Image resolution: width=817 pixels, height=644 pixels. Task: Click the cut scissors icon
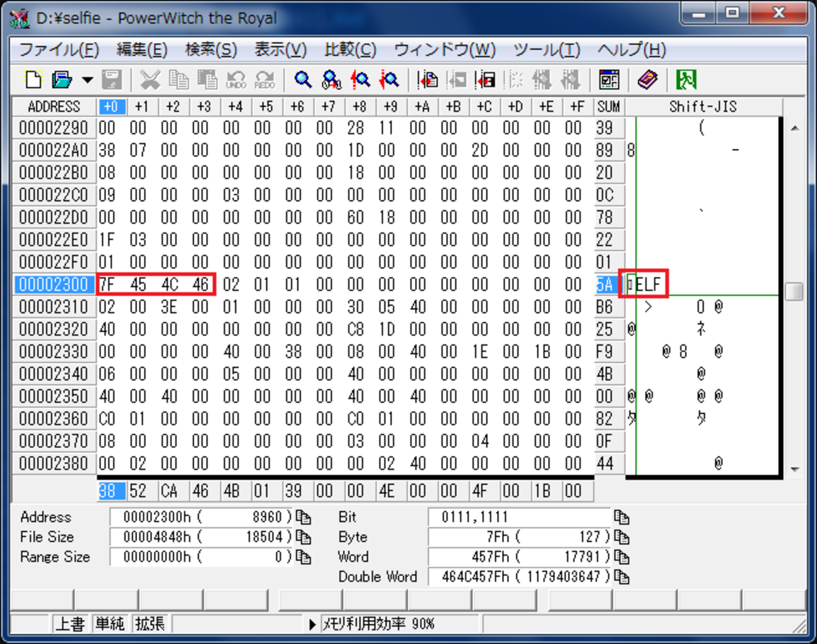[150, 80]
